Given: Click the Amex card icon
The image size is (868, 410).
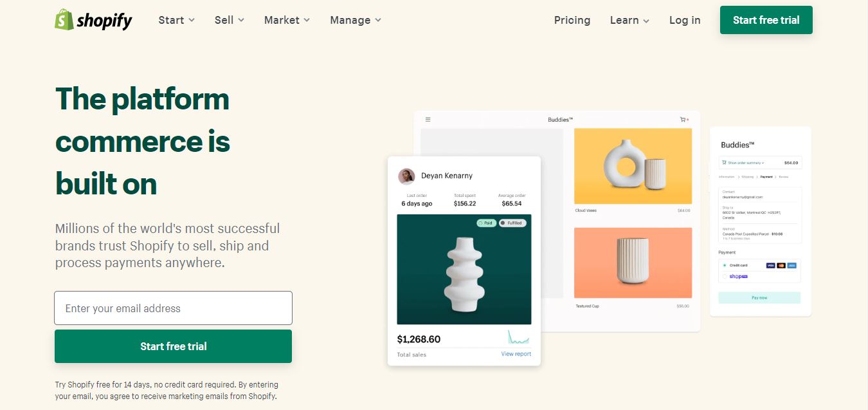Looking at the screenshot, I should tap(791, 265).
